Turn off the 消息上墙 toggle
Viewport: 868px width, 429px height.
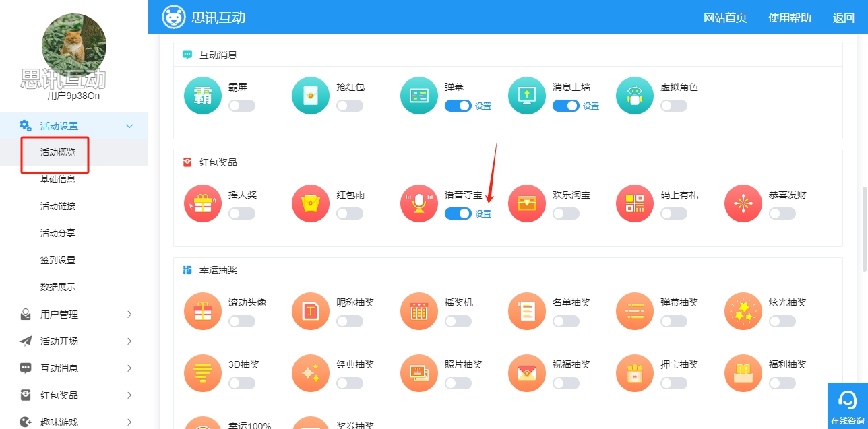tap(565, 106)
